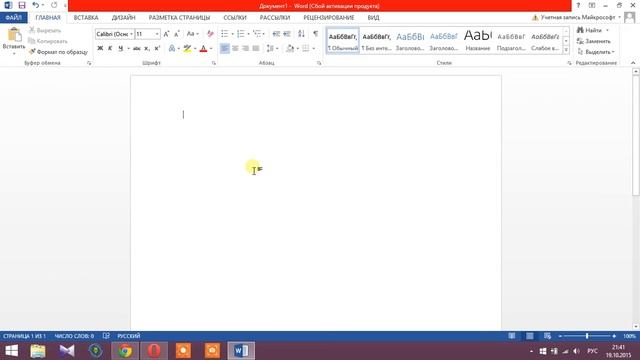Switch to read mode view icon
This screenshot has width=640, height=360.
(x=512, y=336)
